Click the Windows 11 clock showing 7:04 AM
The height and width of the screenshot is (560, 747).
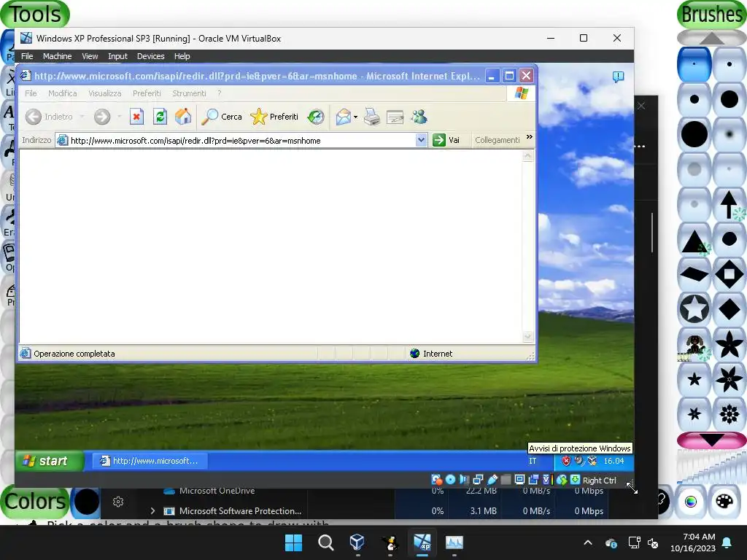click(693, 542)
